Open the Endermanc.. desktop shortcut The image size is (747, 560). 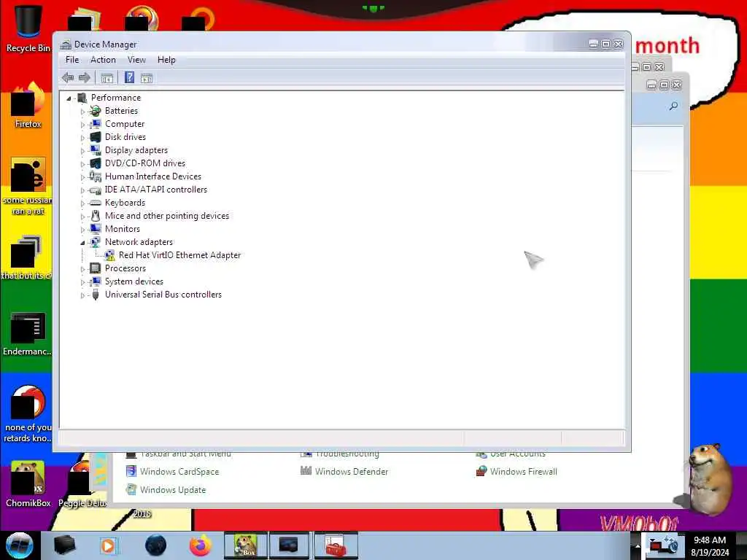point(28,333)
